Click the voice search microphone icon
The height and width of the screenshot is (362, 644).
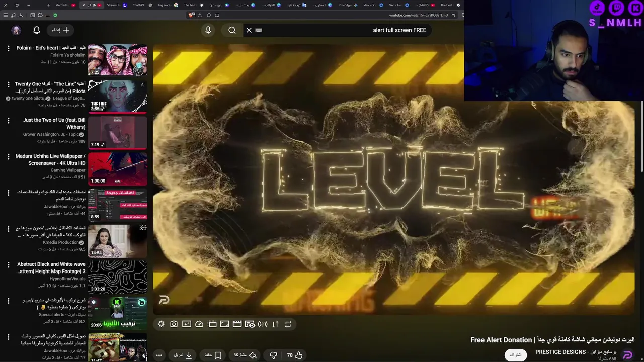208,30
